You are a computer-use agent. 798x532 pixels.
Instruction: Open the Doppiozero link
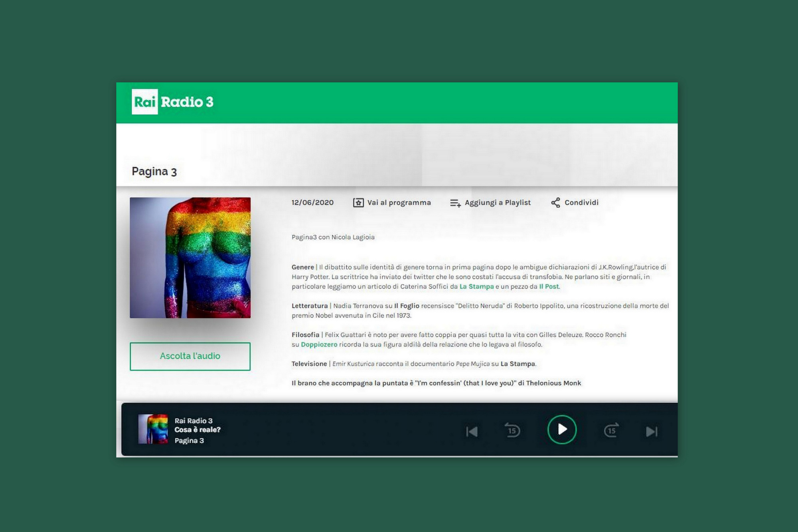(319, 344)
